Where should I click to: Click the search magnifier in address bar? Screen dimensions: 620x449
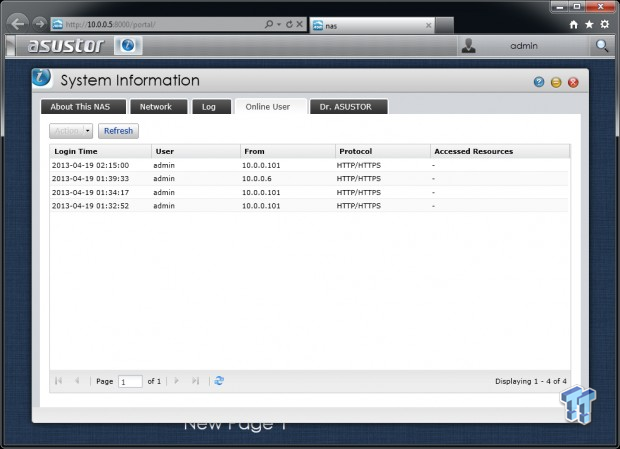[269, 24]
